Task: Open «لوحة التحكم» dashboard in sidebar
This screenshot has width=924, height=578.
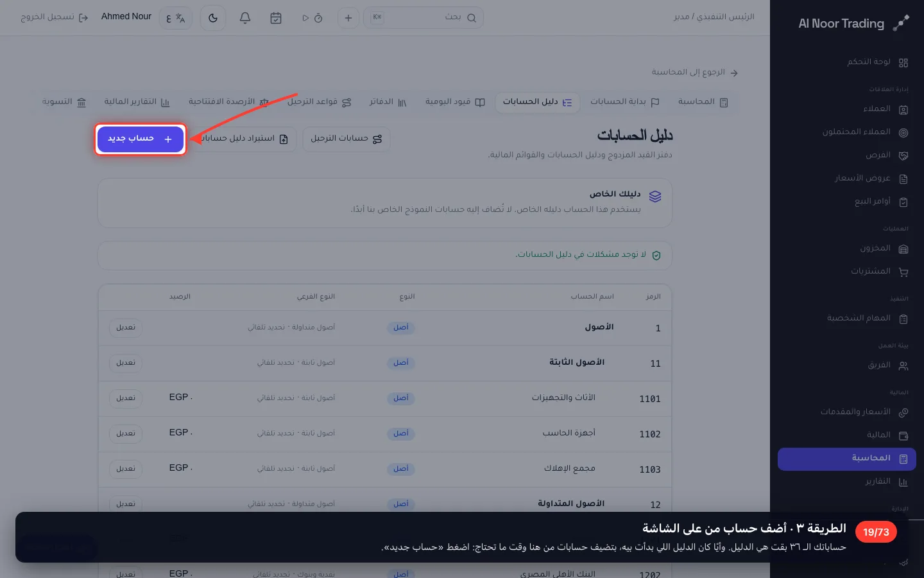Action: (847, 62)
